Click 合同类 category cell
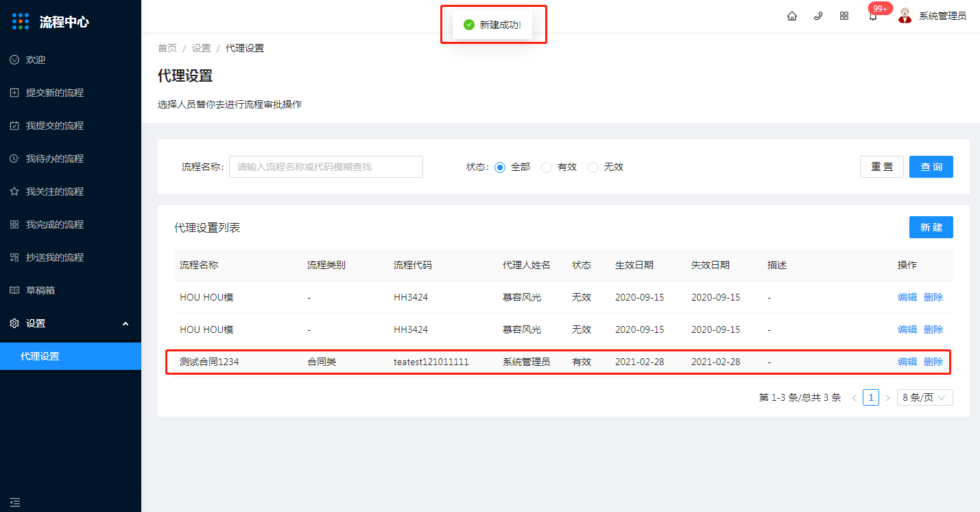Viewport: 980px width, 512px height. click(x=322, y=362)
